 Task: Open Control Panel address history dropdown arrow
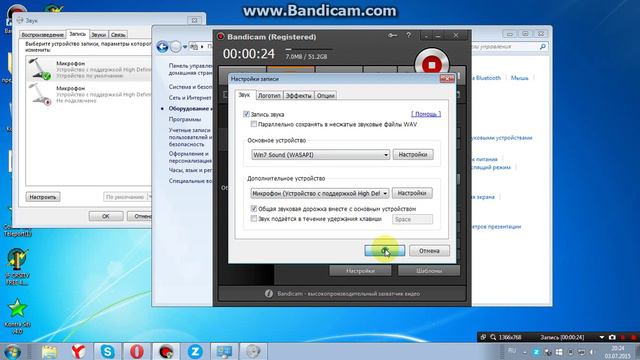(185, 47)
